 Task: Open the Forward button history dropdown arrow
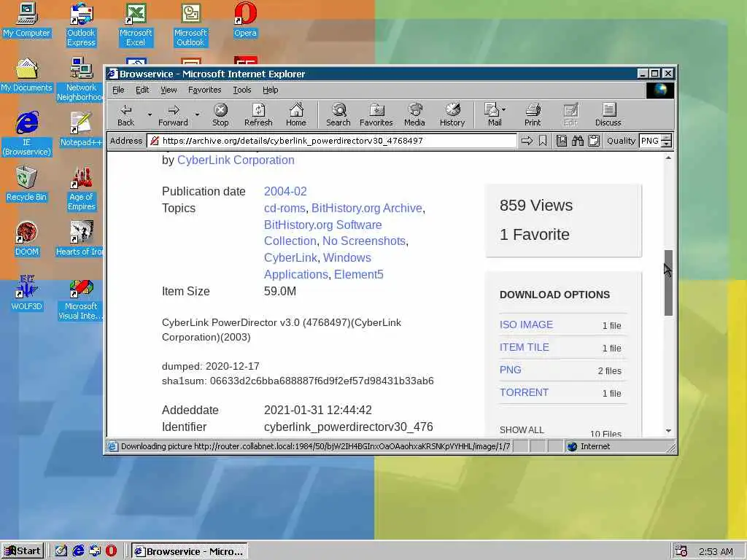[x=197, y=114]
